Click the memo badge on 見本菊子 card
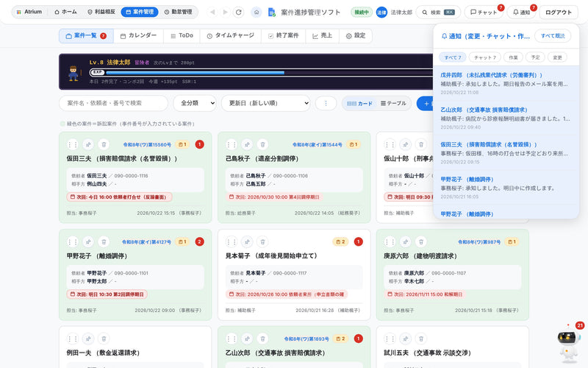 (340, 242)
